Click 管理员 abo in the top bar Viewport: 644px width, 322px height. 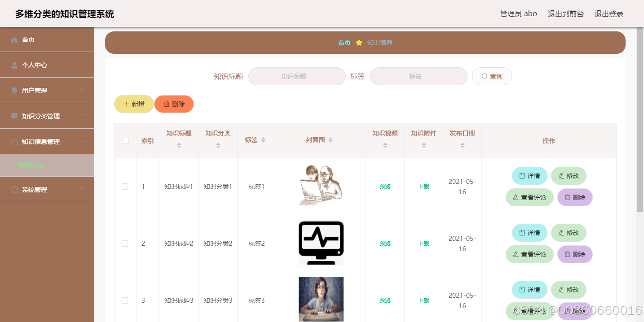(x=519, y=13)
